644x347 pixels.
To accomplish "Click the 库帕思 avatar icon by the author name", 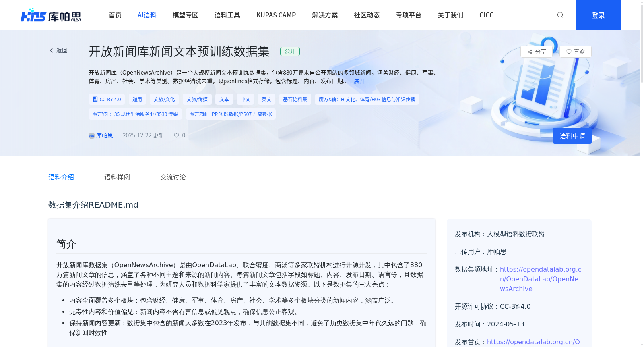I will [x=92, y=136].
